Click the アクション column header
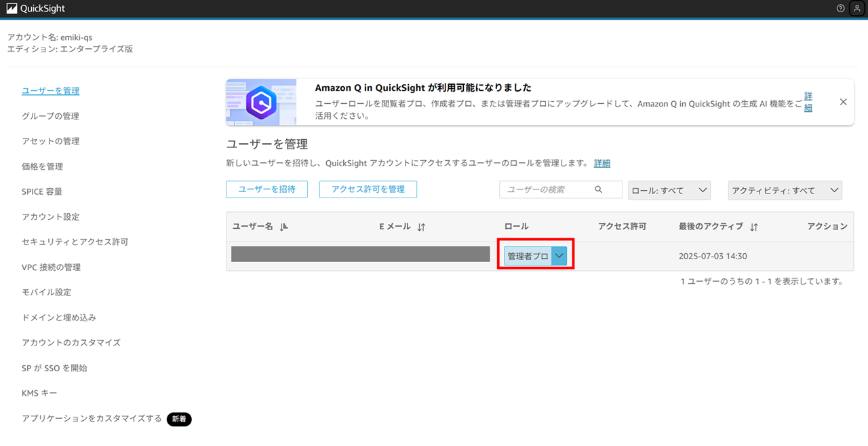 pos(827,226)
